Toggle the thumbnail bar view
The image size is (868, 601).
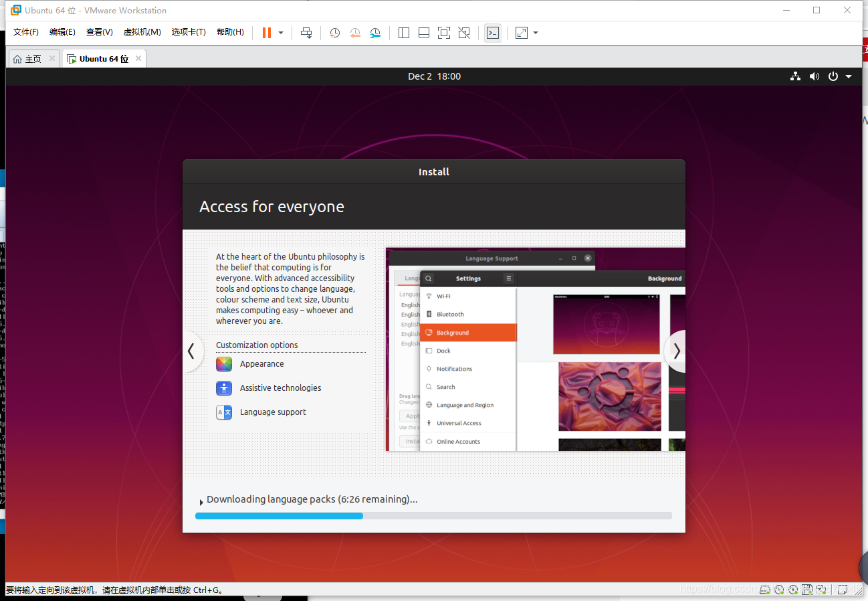point(424,33)
